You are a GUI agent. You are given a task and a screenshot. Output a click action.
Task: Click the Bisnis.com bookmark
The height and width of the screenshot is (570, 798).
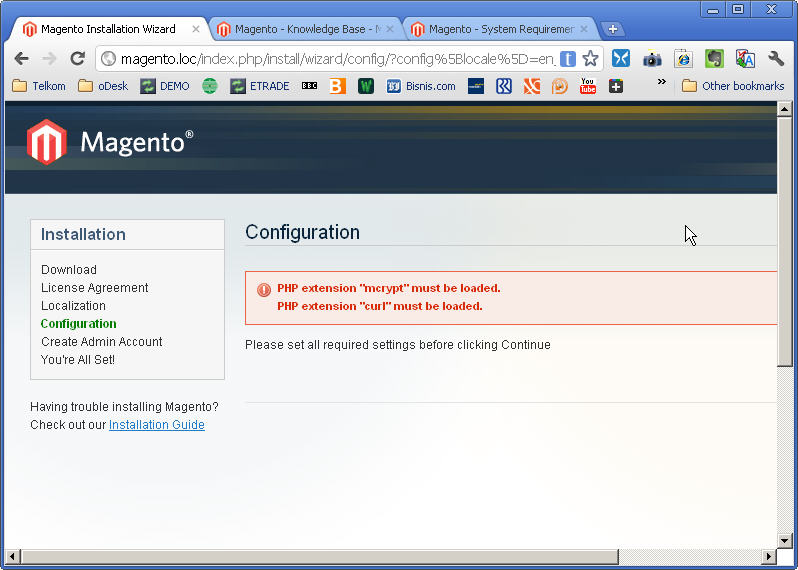tap(421, 86)
